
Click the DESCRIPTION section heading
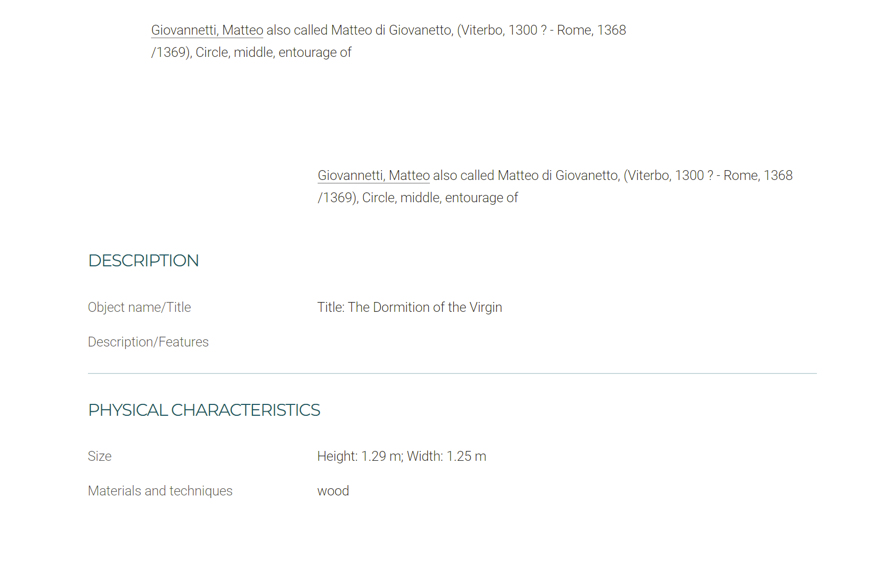pyautogui.click(x=143, y=261)
